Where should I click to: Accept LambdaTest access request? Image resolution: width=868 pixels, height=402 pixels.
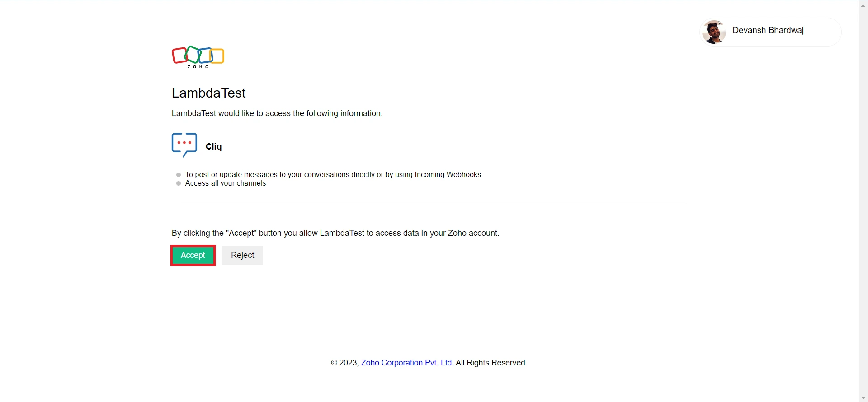tap(193, 255)
